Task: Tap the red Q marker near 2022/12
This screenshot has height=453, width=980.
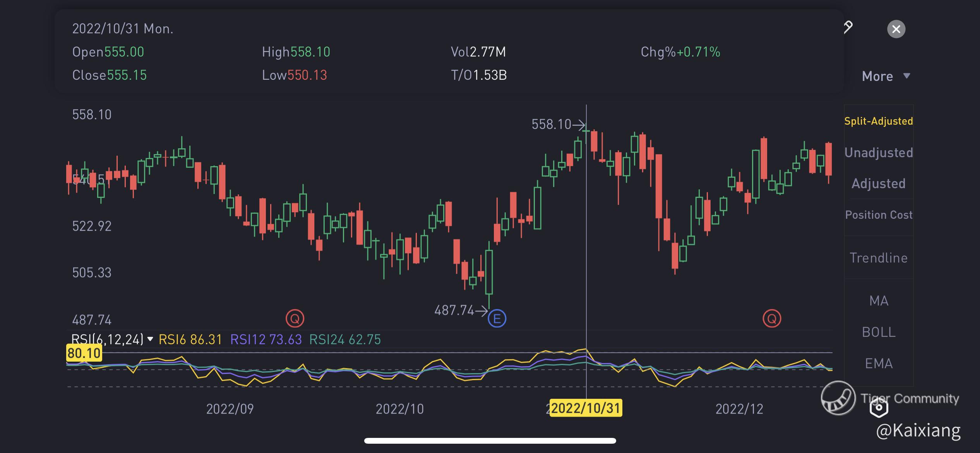Action: (x=772, y=319)
